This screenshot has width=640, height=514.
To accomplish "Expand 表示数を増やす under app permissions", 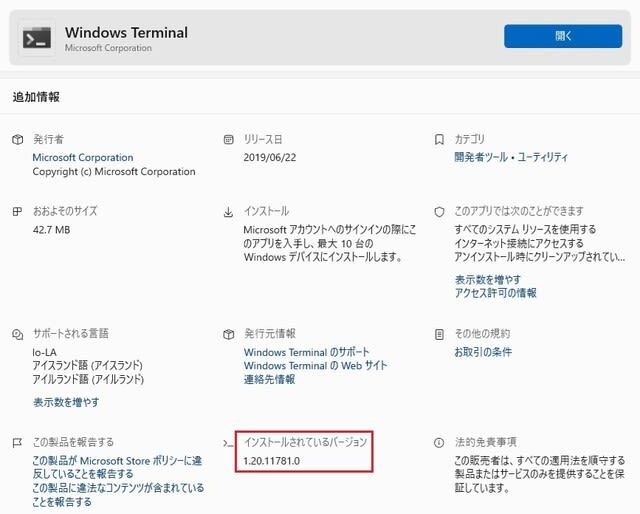I will (488, 280).
